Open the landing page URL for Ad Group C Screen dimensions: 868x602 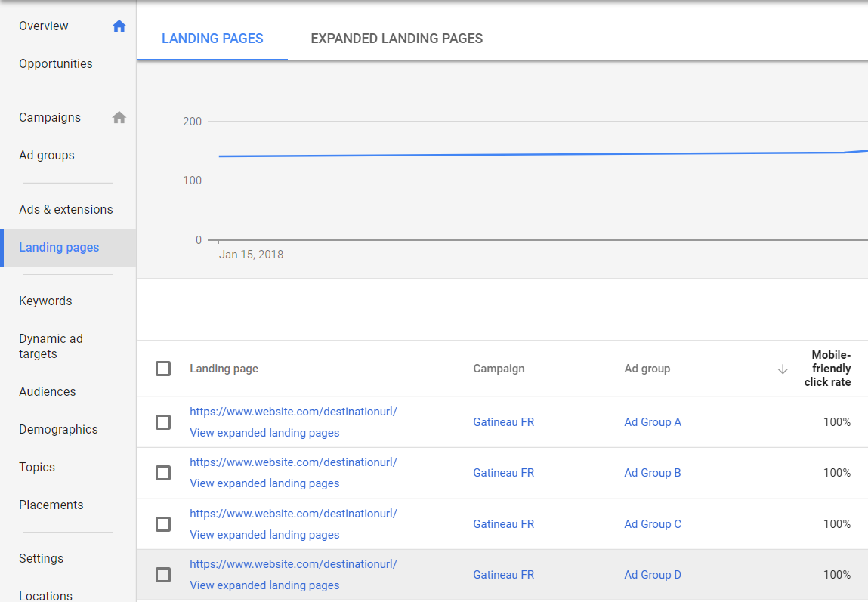(293, 514)
